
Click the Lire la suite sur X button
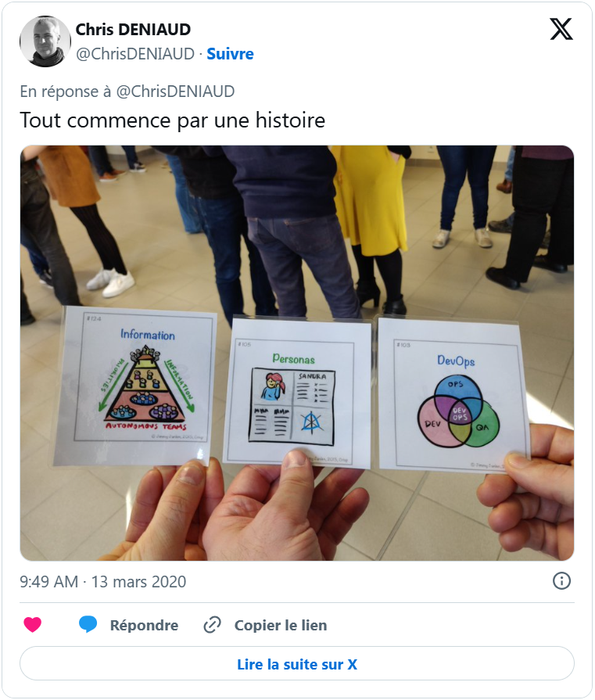pyautogui.click(x=297, y=664)
